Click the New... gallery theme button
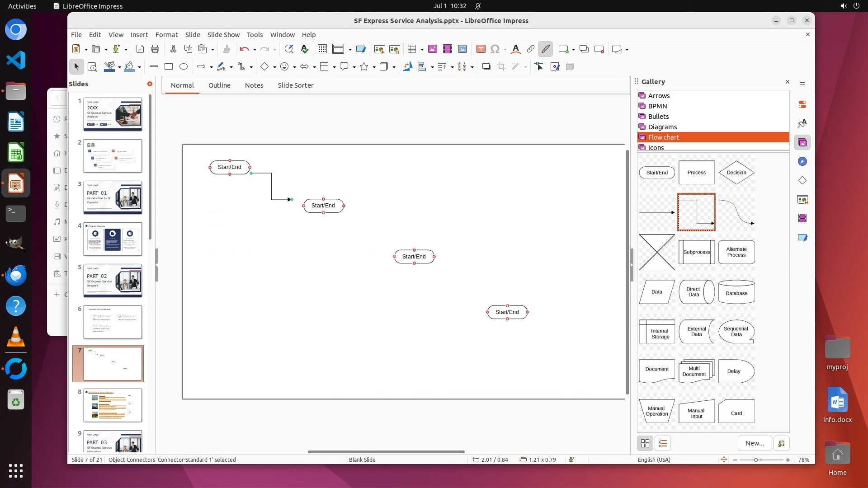 [755, 444]
